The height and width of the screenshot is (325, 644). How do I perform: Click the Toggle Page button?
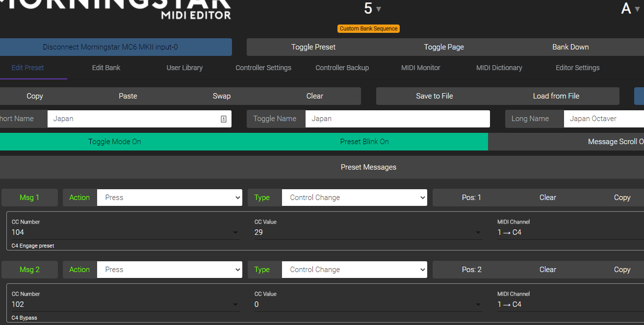point(444,47)
